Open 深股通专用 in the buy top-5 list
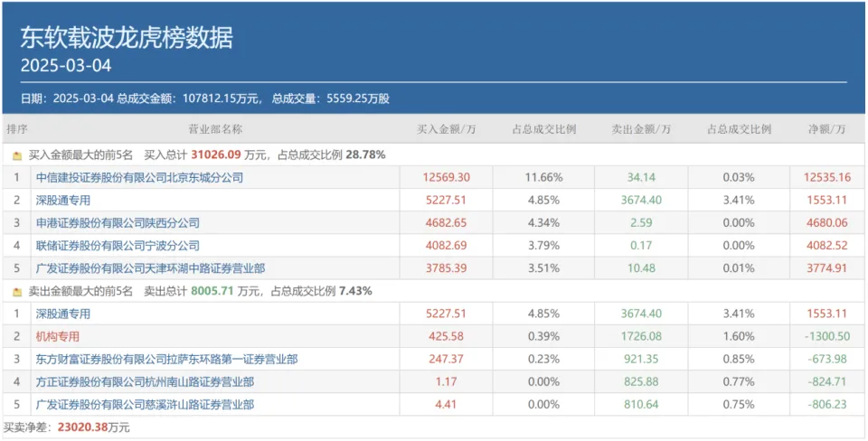868x441 pixels. click(63, 201)
